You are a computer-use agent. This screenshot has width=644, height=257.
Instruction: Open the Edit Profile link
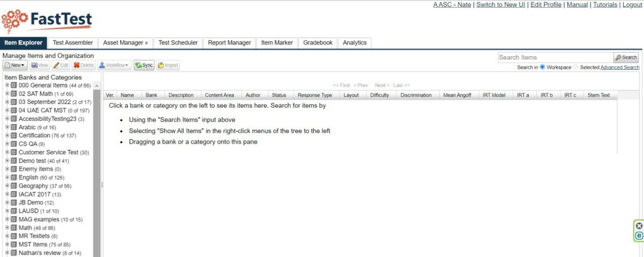[546, 5]
